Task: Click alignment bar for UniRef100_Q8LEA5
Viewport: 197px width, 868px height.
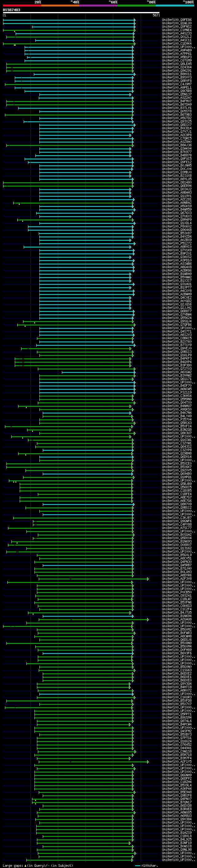Action: [70, 64]
